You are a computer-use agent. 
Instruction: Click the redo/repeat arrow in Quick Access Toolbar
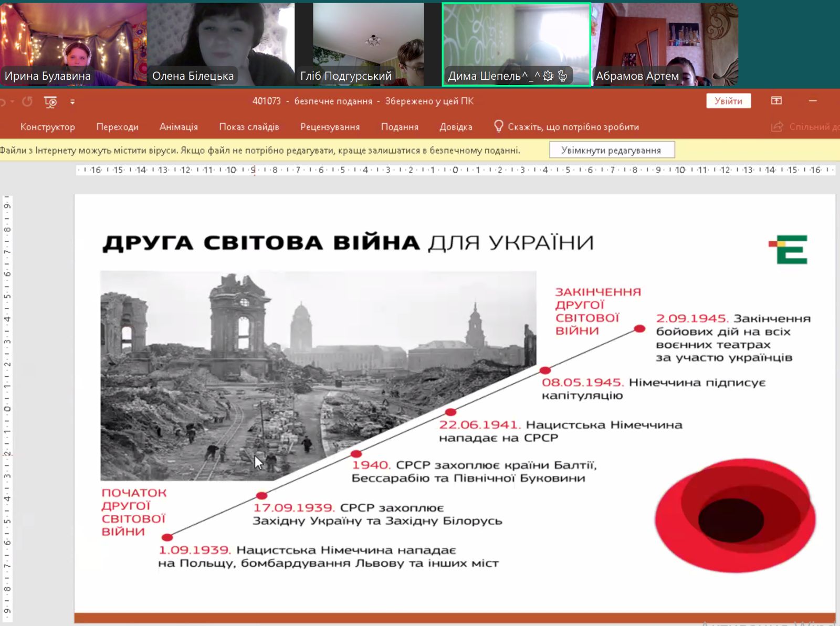point(27,101)
